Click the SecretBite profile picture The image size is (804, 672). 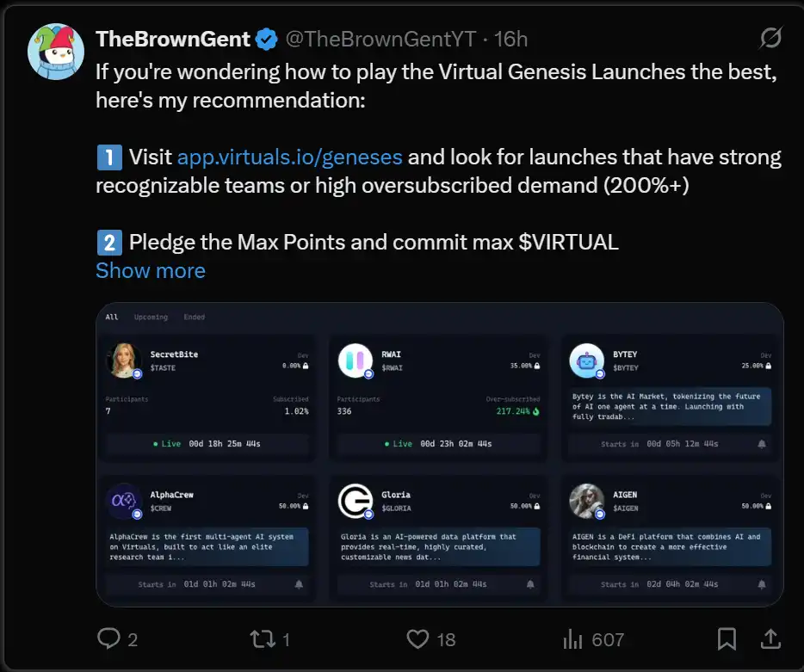(124, 361)
